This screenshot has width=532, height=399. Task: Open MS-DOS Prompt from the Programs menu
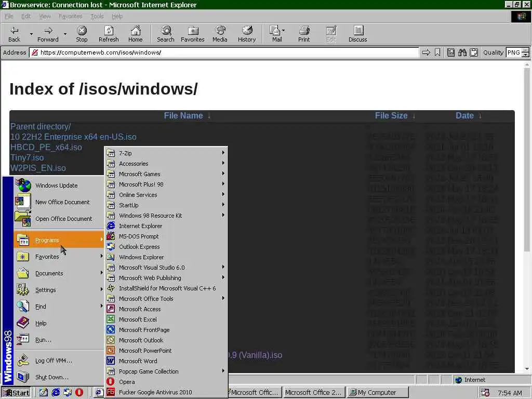point(166,236)
